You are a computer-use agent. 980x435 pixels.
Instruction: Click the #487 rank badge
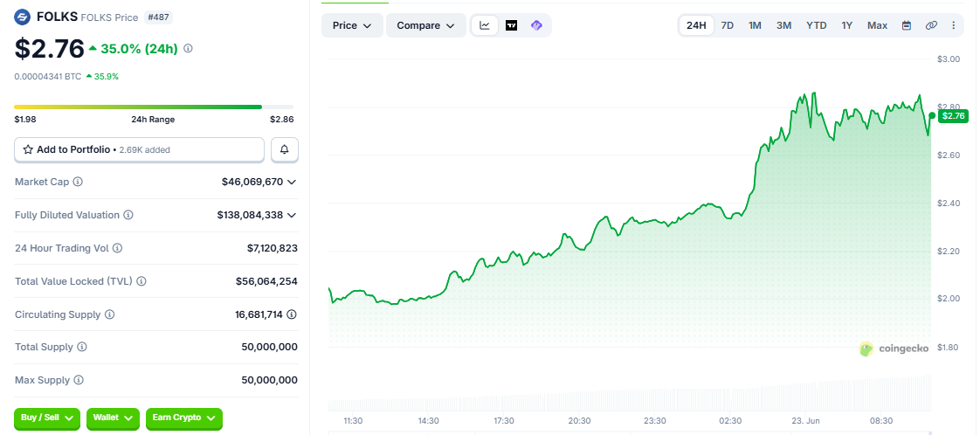point(158,17)
